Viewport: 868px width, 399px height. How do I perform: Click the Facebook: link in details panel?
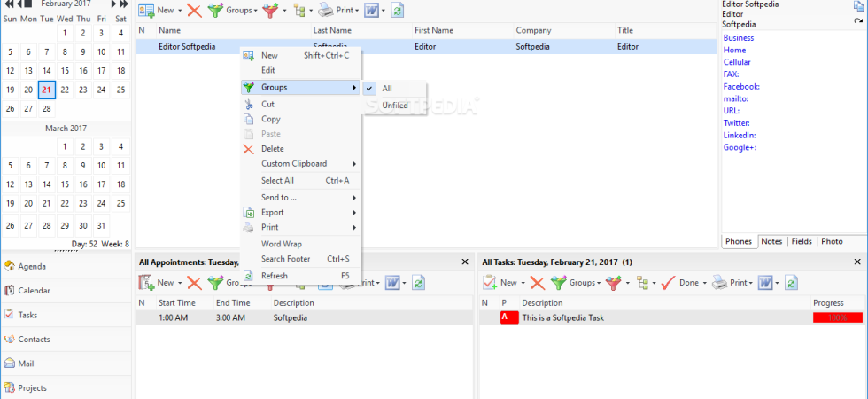click(x=741, y=87)
